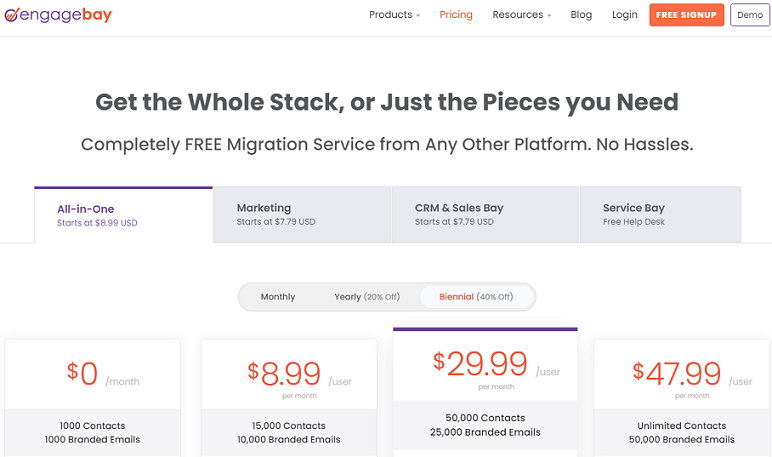Click the $0 /month plan price
The width and height of the screenshot is (772, 457).
click(103, 374)
